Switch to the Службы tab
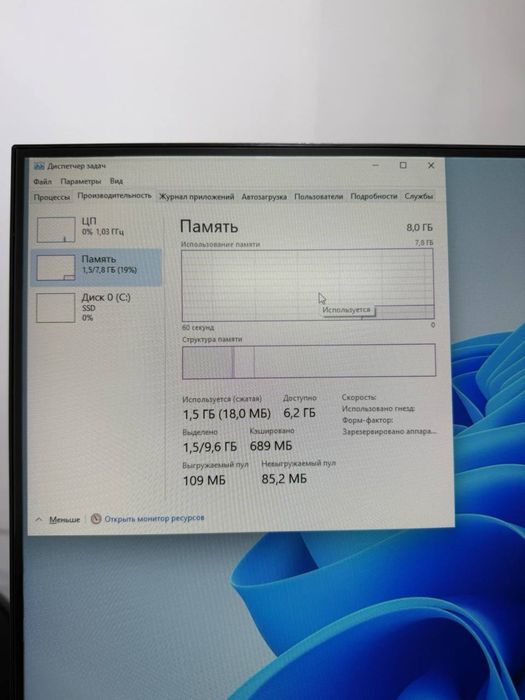Screen dimensions: 525x700 418,196
